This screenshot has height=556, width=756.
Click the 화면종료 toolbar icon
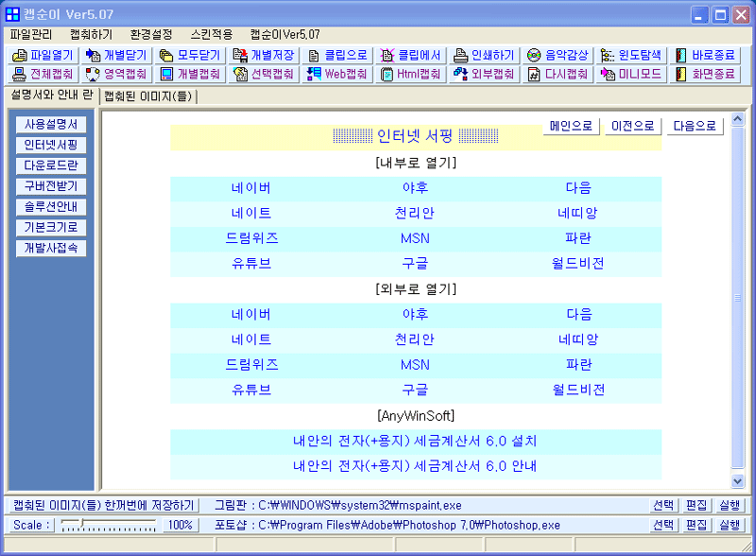click(x=680, y=74)
